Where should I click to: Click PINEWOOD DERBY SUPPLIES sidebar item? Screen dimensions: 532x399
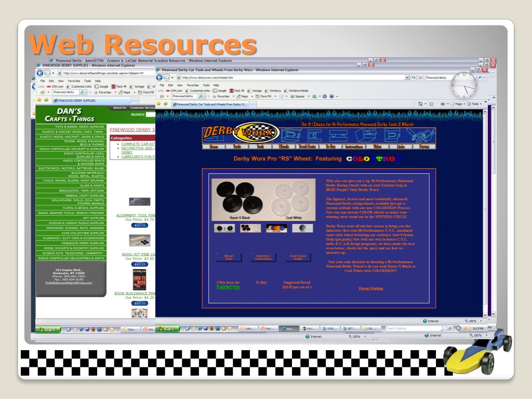point(71,243)
